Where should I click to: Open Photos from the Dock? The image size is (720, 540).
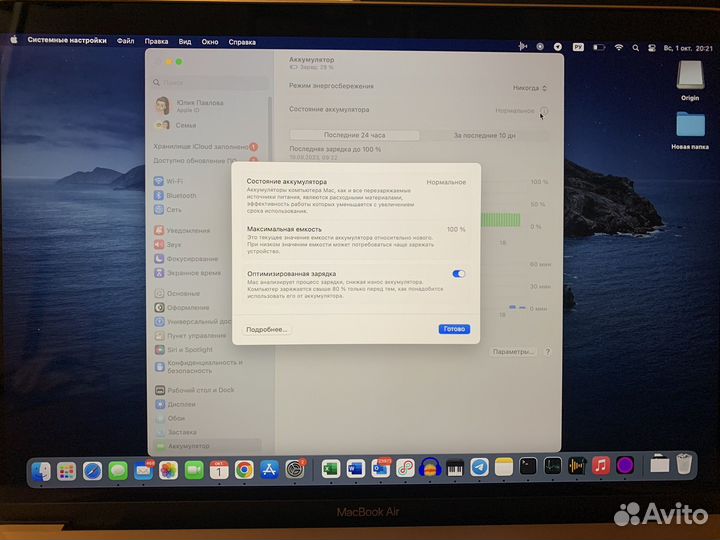point(169,470)
